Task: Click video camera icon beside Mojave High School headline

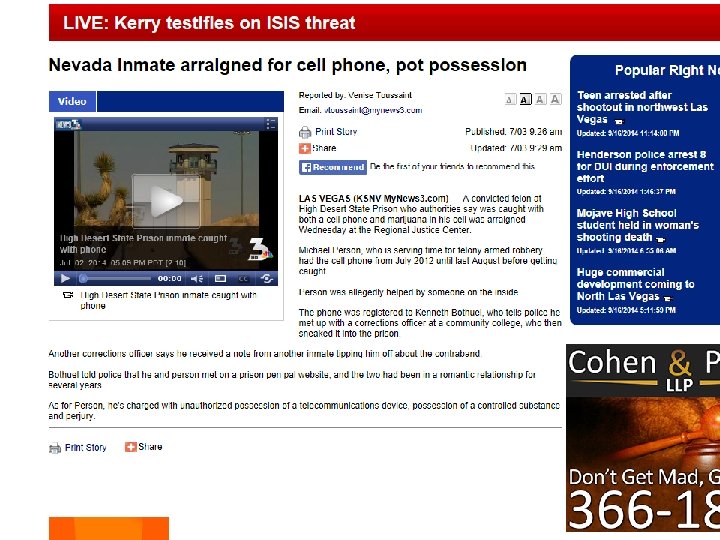Action: click(x=660, y=239)
